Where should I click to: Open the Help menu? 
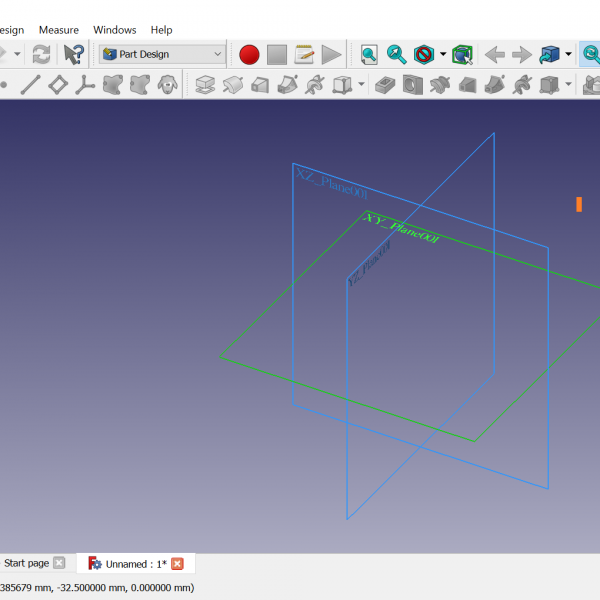pyautogui.click(x=161, y=30)
